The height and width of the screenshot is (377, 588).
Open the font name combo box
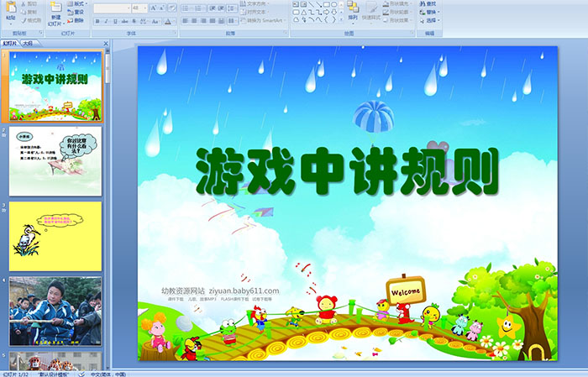pyautogui.click(x=112, y=8)
